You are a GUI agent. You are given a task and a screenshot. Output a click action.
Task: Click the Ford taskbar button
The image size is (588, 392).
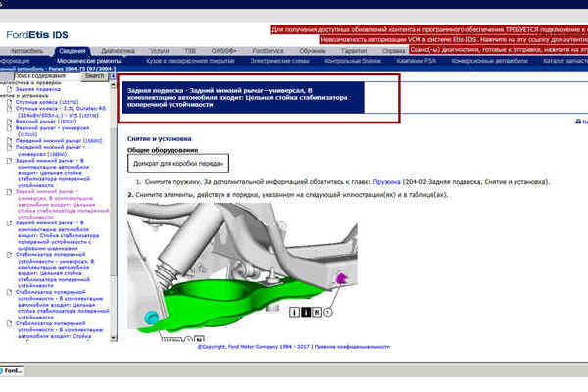point(12,370)
